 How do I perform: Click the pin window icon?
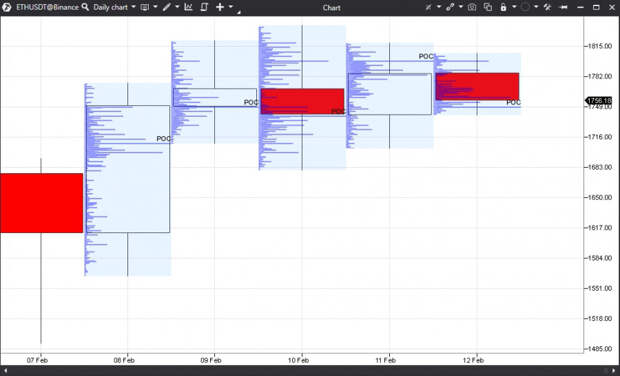click(564, 7)
